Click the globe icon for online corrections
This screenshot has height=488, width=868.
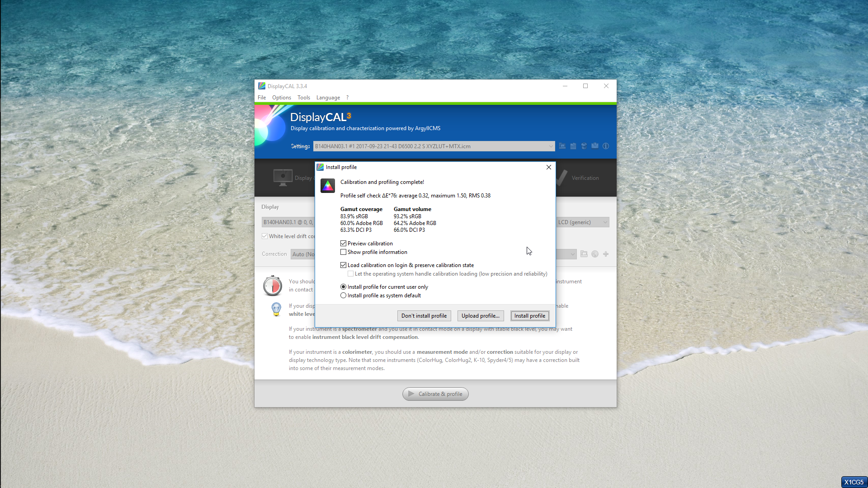595,254
